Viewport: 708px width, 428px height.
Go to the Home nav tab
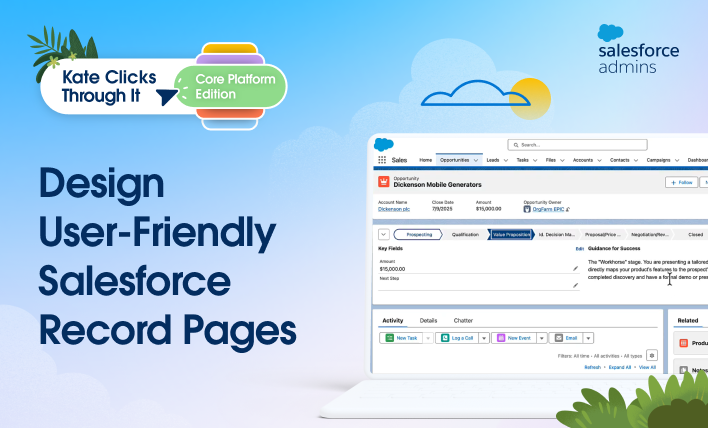[x=425, y=160]
